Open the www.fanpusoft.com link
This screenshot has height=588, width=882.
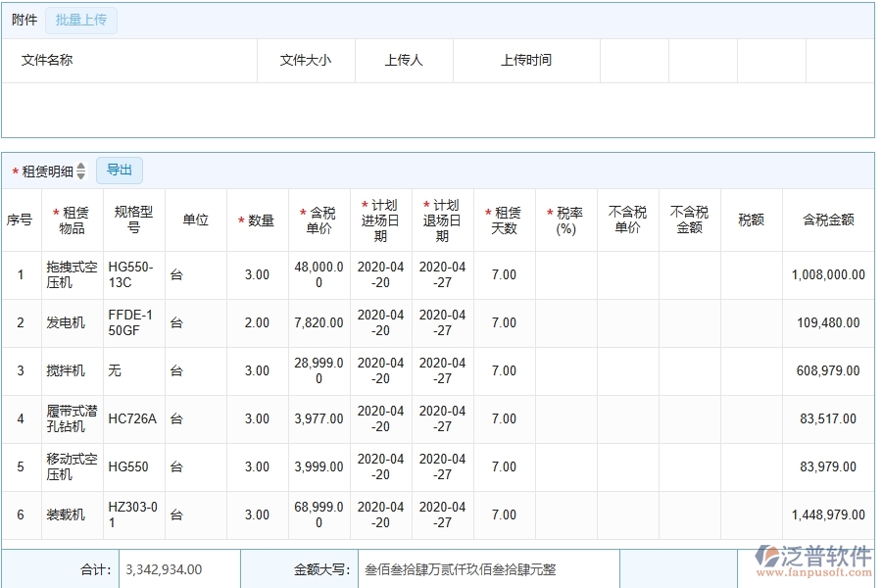coord(816,574)
